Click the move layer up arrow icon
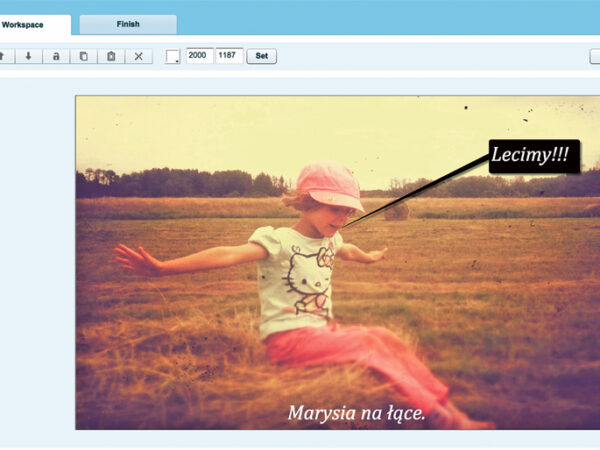Screen dimensions: 600x450 tap(3, 56)
